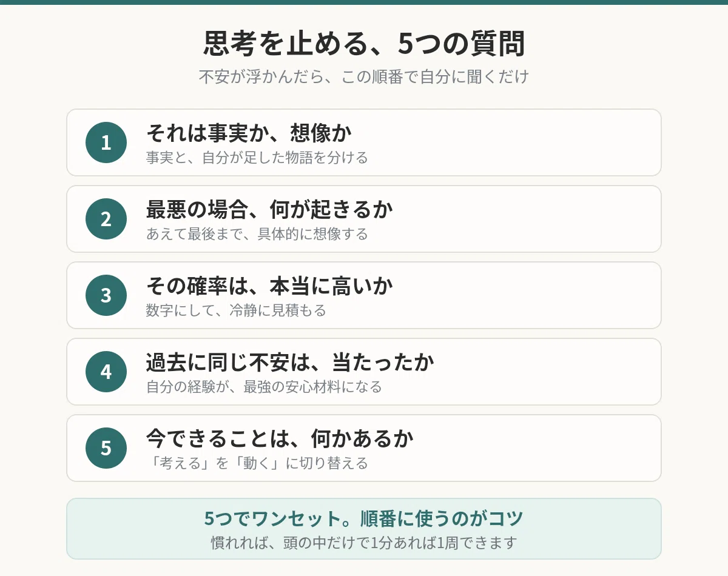Click the green tip 5つでワンセット。順番に使うのがコツ
The height and width of the screenshot is (576, 728).
364,519
